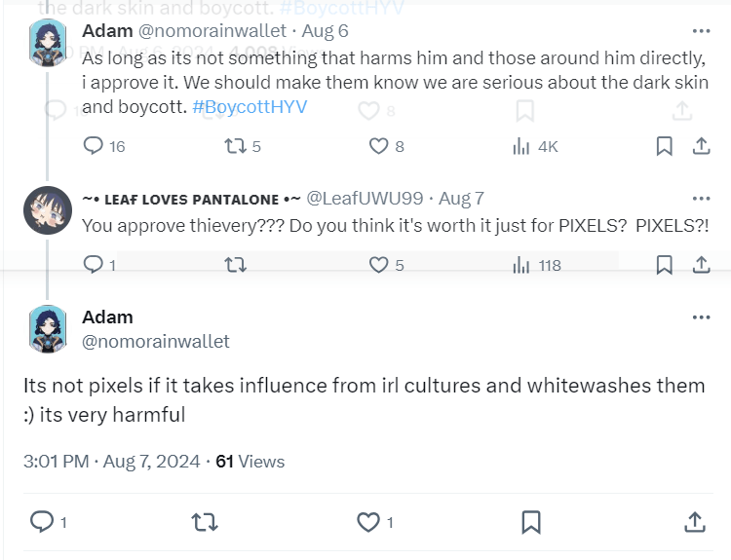Viewport: 731px width, 560px height.
Task: Open more options on Leaf's reply
Action: pos(701,197)
